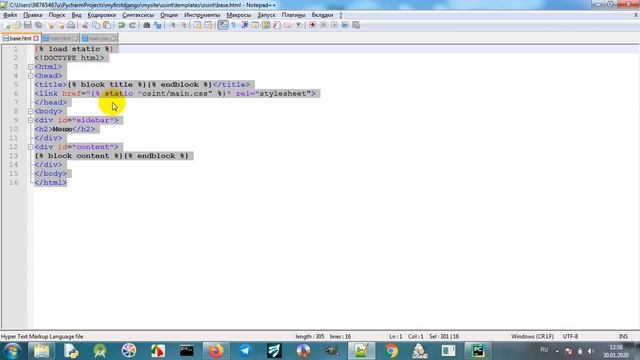Click the </html> closing tag text

click(51, 182)
